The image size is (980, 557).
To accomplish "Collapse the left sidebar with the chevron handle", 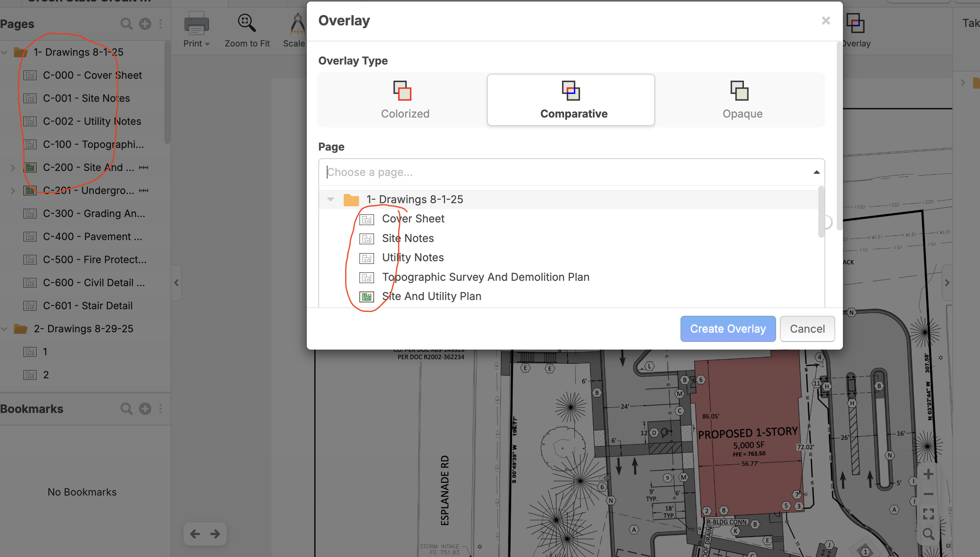I will tap(176, 283).
